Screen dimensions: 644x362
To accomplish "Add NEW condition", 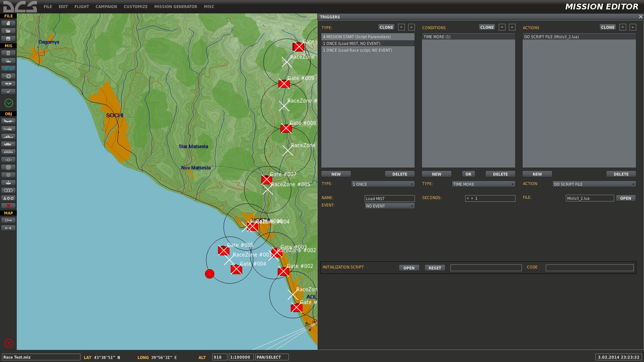I will pyautogui.click(x=437, y=174).
